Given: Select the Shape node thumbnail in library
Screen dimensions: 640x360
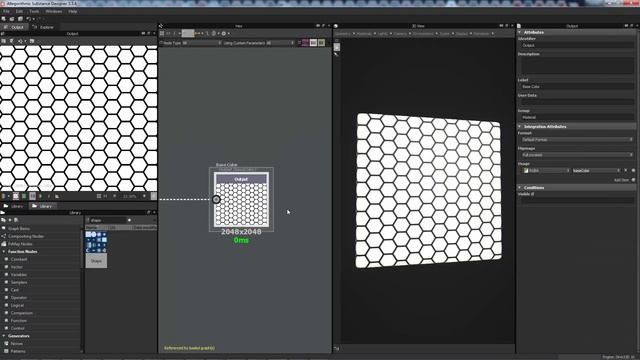Looking at the screenshot, I should coord(96,249).
